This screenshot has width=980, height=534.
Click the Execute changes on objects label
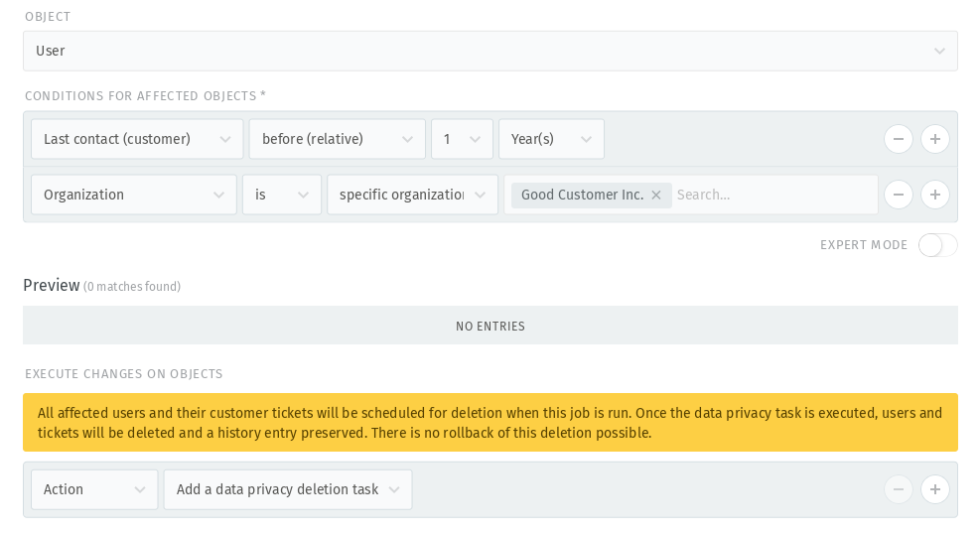click(x=124, y=373)
